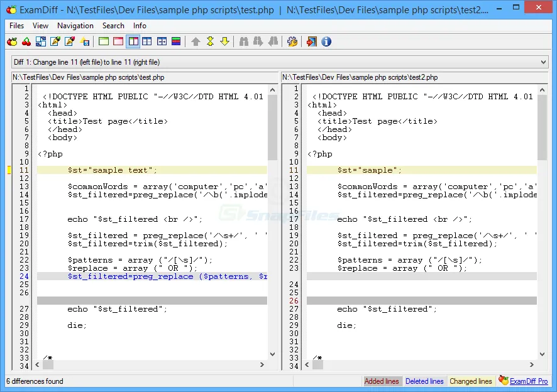Screen dimensions: 557x392
Task: Click the Deleted lines color legend
Action: [x=424, y=381]
